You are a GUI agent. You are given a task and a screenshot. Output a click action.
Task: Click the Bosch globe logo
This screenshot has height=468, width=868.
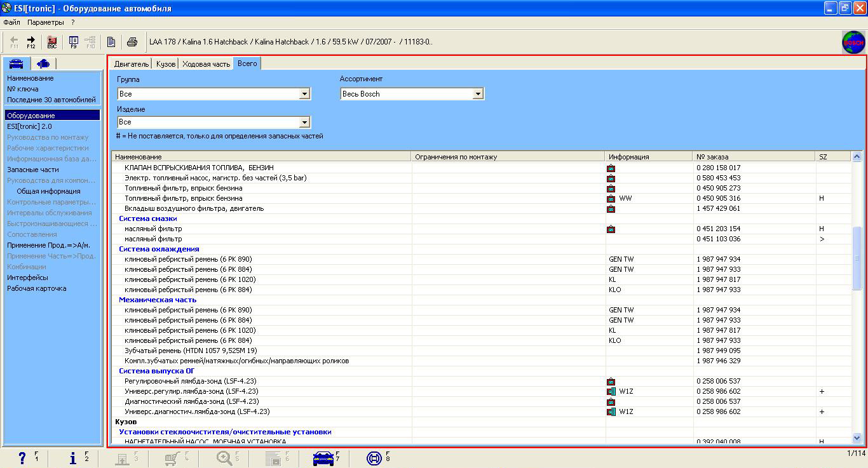point(853,42)
